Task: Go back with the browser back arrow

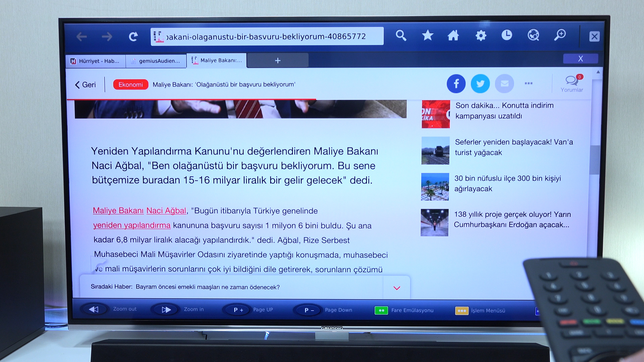Action: point(82,37)
